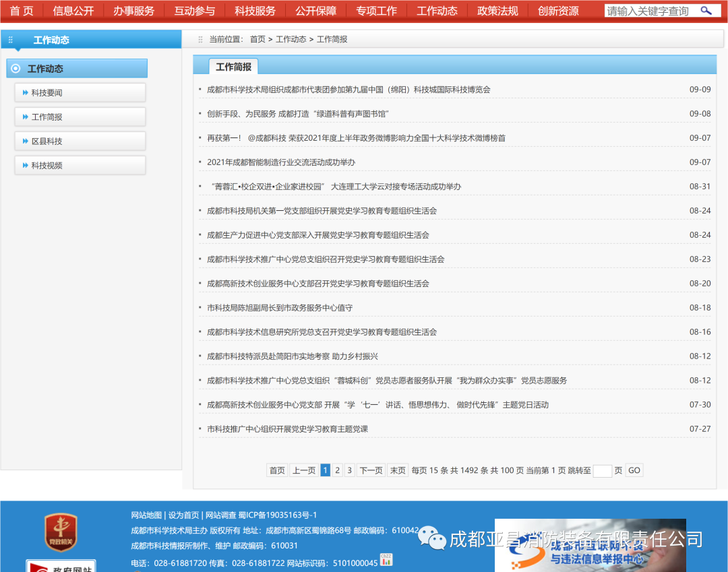728x572 pixels.
Task: Go to page 2 in pagination
Action: [338, 470]
